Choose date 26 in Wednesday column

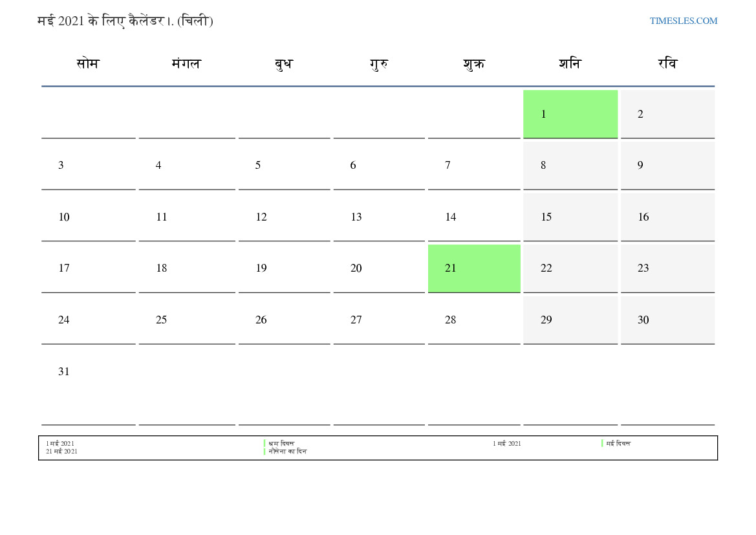point(261,320)
